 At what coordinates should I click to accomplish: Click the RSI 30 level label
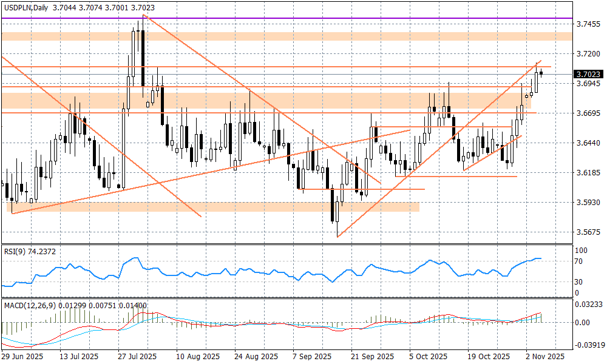(579, 282)
